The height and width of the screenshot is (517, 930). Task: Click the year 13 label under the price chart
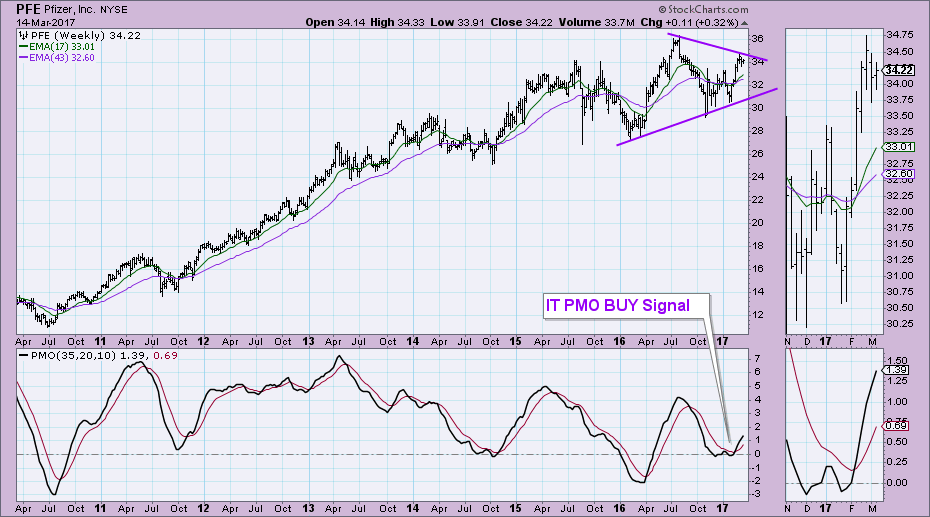[x=308, y=342]
